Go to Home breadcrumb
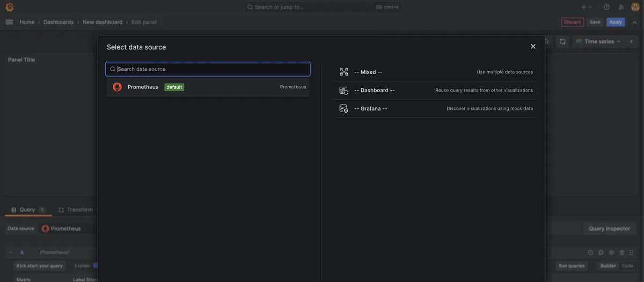Viewport: 644px width, 282px height. point(27,22)
